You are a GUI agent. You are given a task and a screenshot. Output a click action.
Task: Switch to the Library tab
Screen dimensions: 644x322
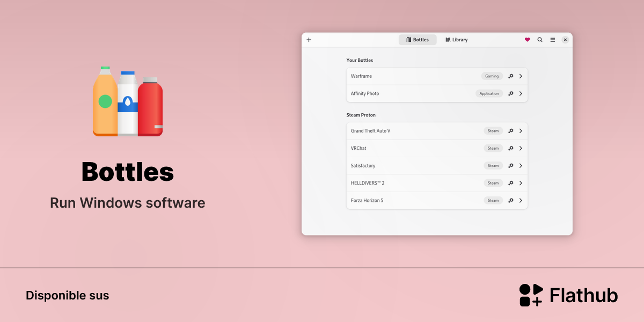pyautogui.click(x=457, y=40)
